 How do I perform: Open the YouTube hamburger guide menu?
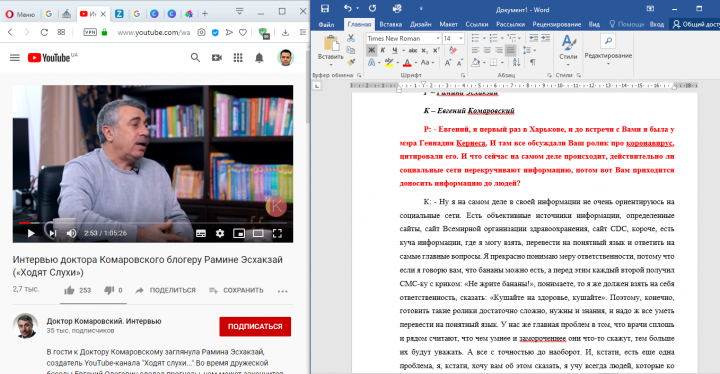[x=15, y=57]
